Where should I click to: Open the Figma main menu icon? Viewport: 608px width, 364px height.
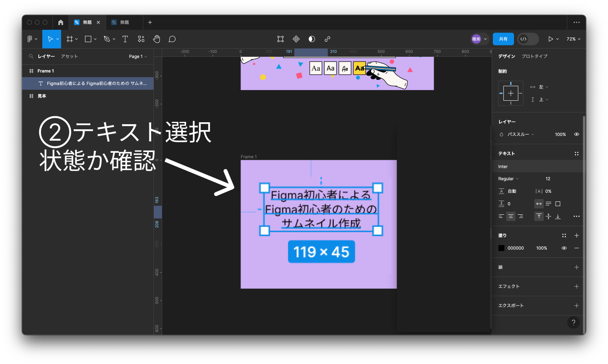30,39
